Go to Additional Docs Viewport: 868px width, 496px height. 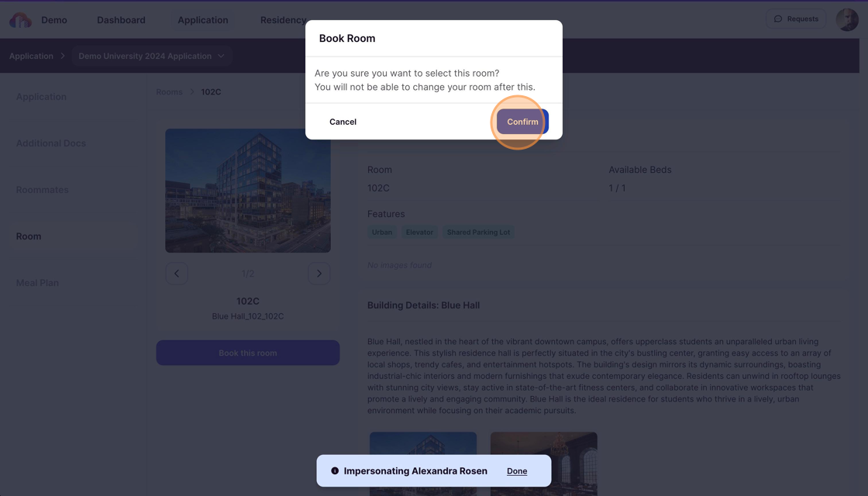[50, 143]
